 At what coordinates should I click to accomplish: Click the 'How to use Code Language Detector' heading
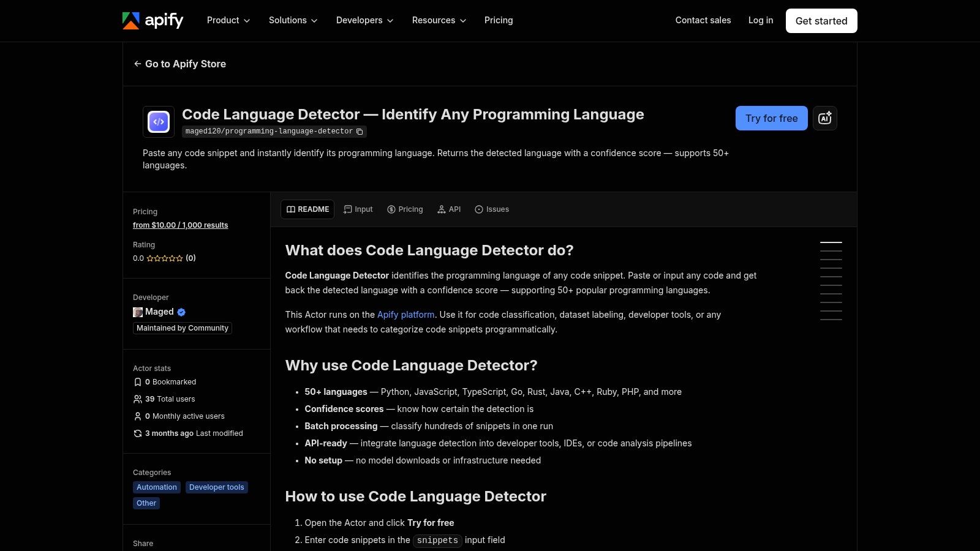[x=416, y=497]
